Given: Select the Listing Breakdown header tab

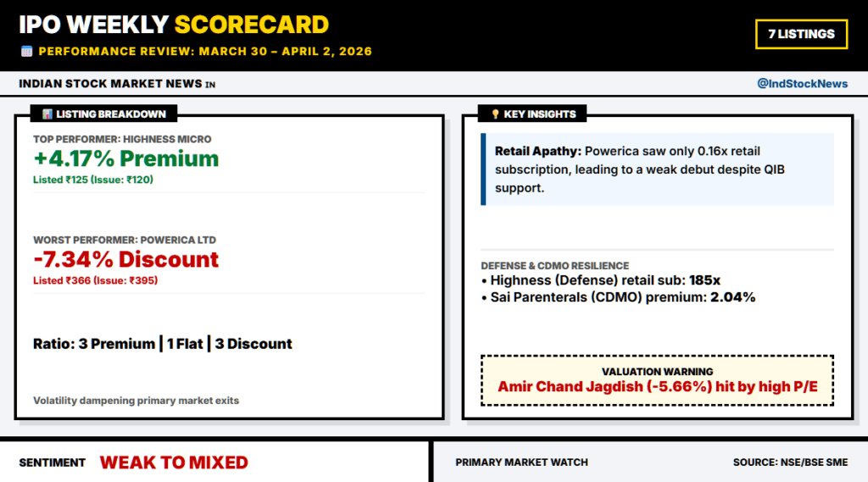Looking at the screenshot, I should 103,114.
